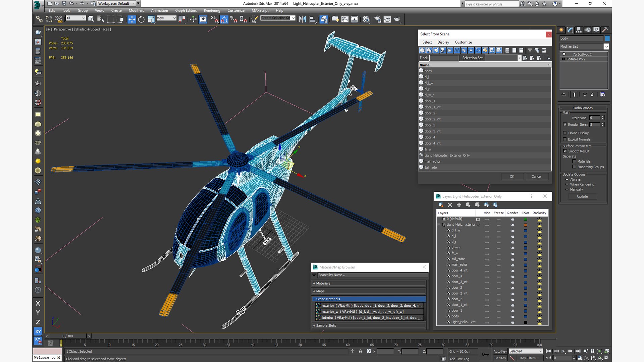Open the selection filter All dropdown

[76, 18]
